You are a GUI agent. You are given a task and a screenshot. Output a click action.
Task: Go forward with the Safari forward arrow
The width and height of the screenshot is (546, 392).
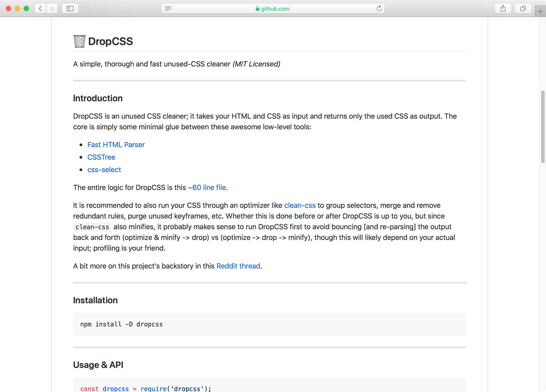[52, 9]
